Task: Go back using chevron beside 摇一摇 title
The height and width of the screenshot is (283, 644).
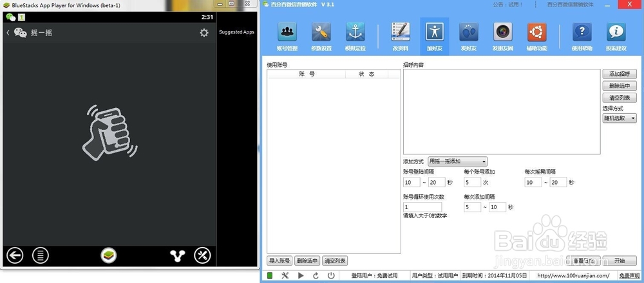Action: 8,33
